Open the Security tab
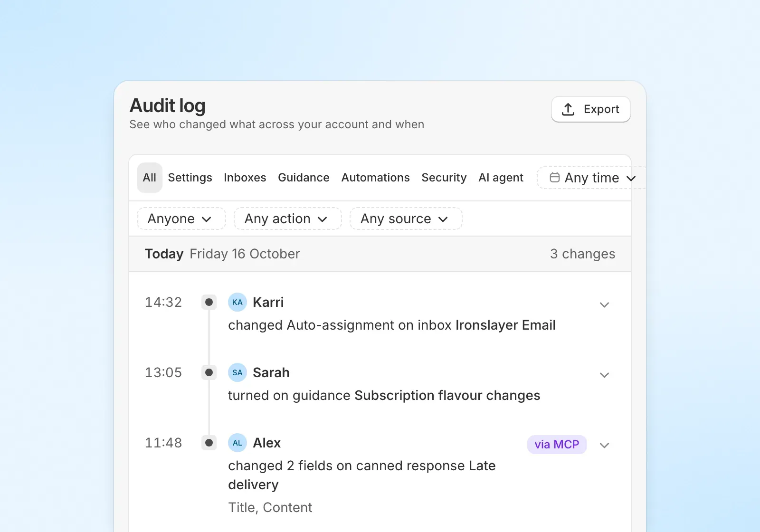 click(x=444, y=178)
